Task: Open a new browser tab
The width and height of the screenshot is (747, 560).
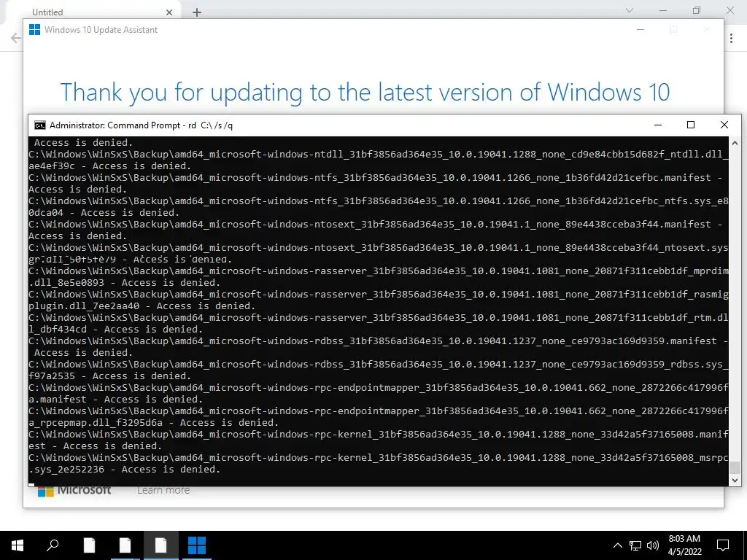Action: click(x=197, y=12)
